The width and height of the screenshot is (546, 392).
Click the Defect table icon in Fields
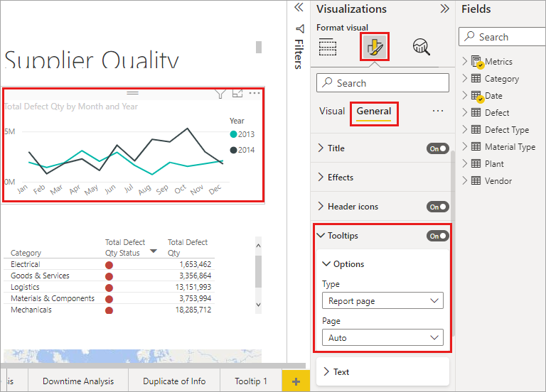476,112
